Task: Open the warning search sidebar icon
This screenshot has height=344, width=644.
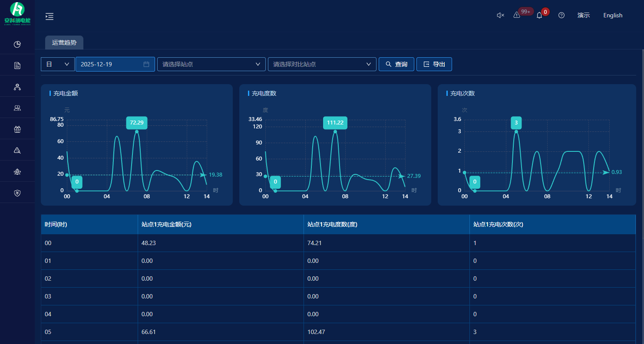Action: pyautogui.click(x=17, y=151)
